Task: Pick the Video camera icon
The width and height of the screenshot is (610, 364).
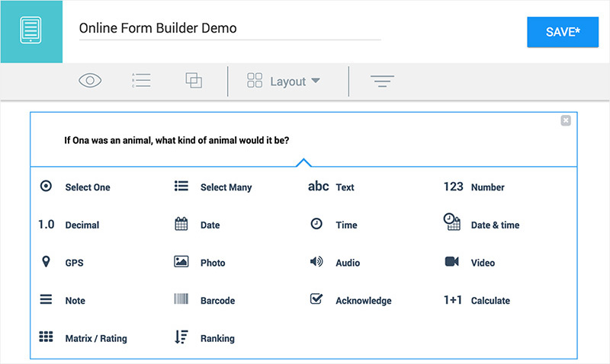Action: point(451,261)
